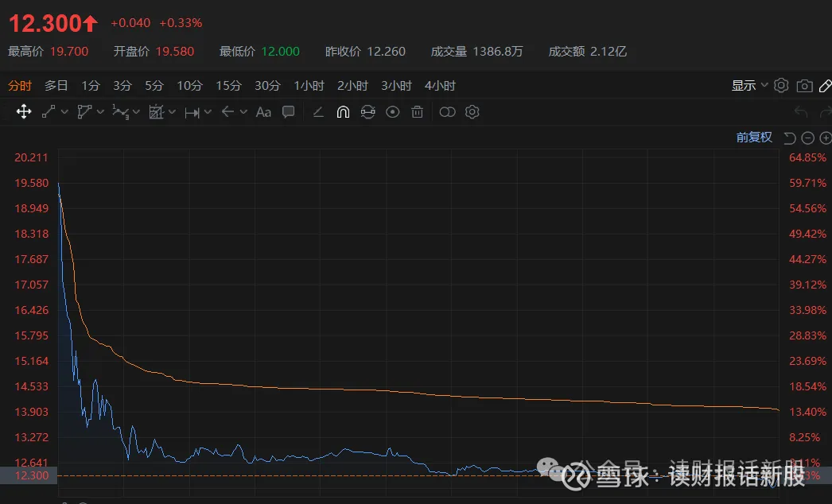
Task: Open the 显示 display dropdown
Action: tap(749, 85)
